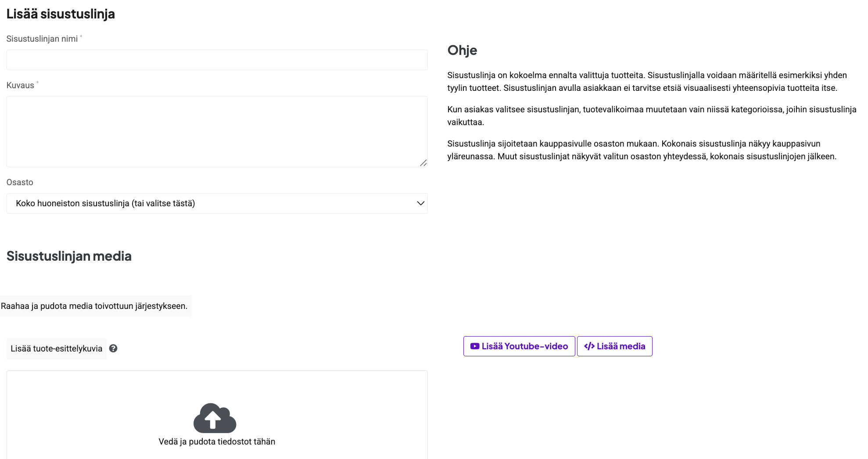The image size is (868, 459).
Task: Click the Sisustuslinjan media heading
Action: click(69, 256)
